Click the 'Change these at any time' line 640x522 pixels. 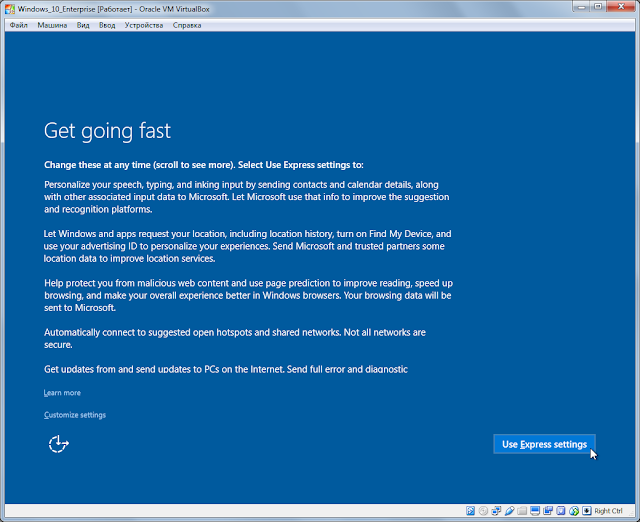(x=204, y=165)
